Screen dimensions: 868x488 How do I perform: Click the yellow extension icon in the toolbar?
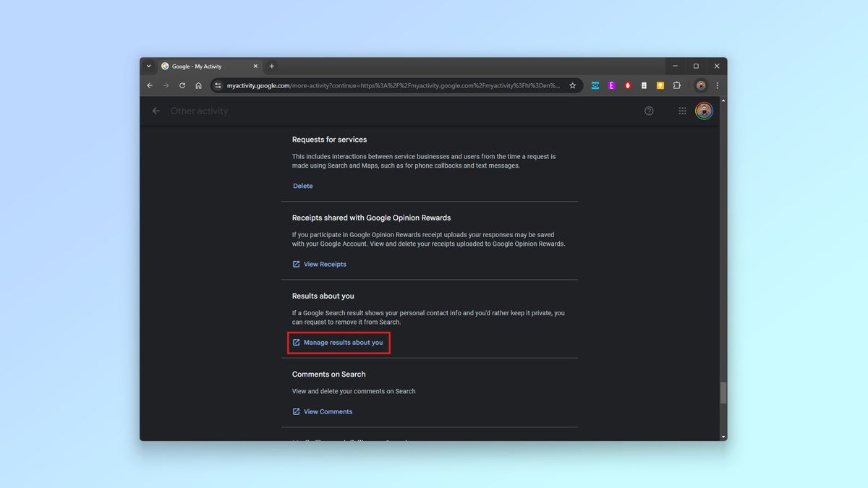(x=660, y=85)
